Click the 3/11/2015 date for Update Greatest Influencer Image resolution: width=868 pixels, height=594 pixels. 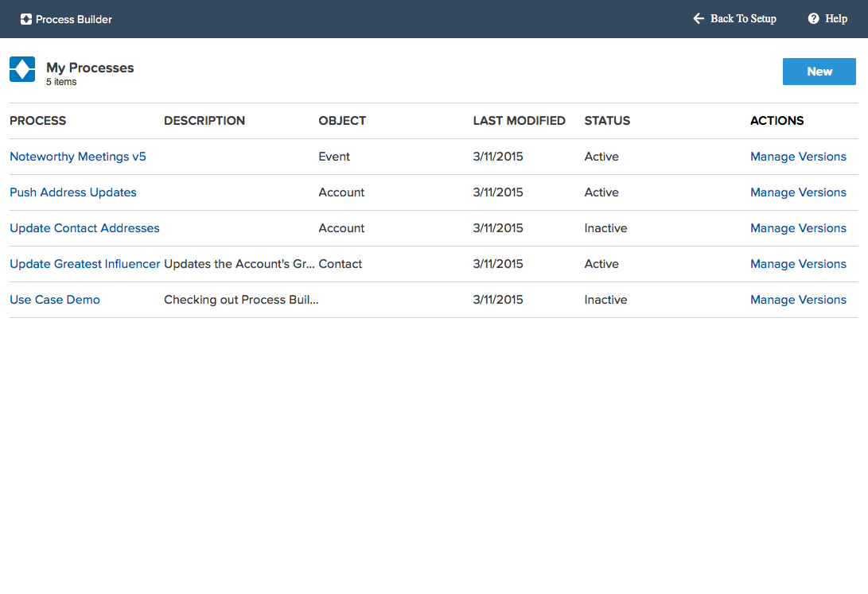498,264
